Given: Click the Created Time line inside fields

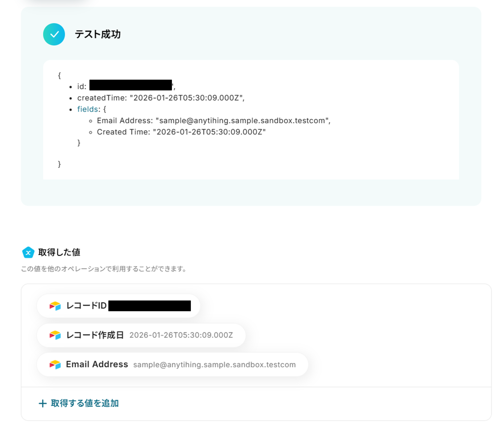Looking at the screenshot, I should pos(181,132).
